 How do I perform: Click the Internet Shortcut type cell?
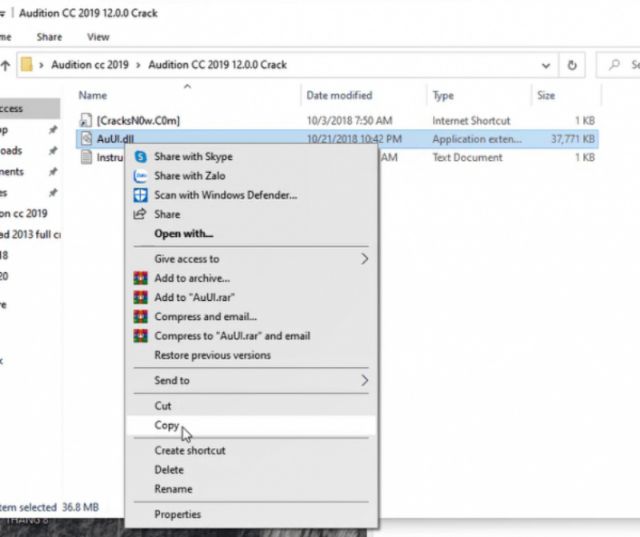tap(471, 121)
